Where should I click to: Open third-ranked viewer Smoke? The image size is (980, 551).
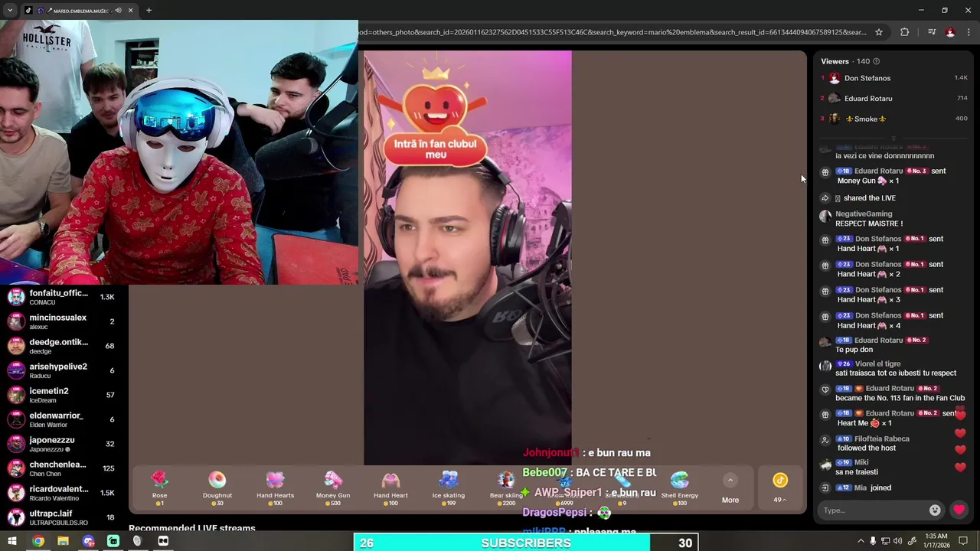tap(893, 119)
